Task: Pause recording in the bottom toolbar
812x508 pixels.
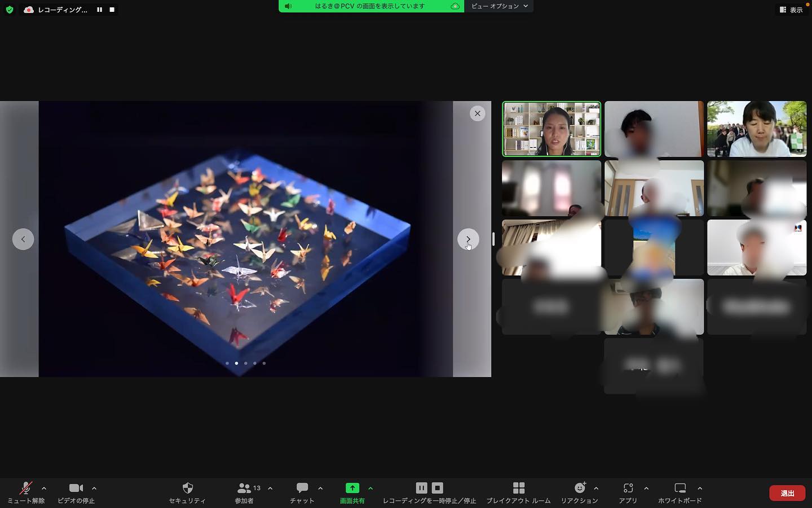Action: [x=421, y=488]
